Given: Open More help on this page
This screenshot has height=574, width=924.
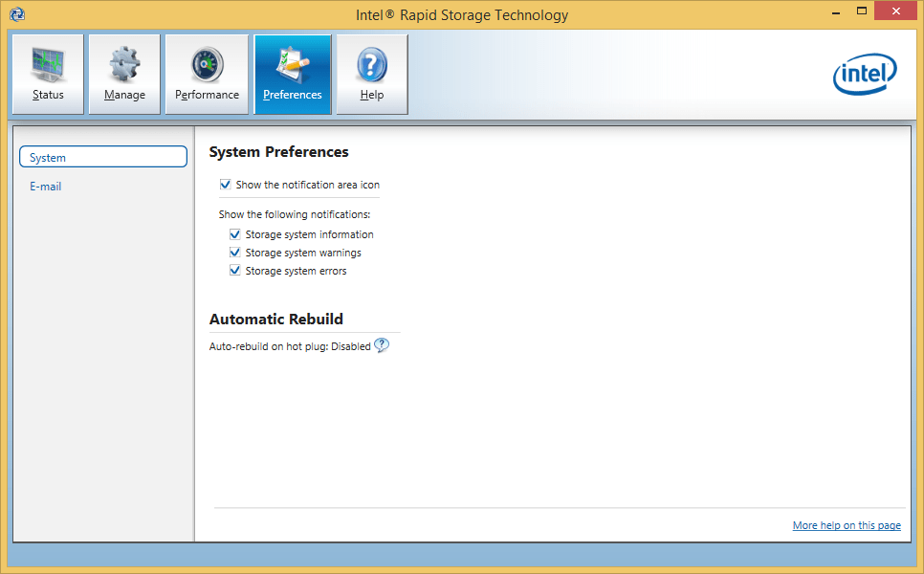Looking at the screenshot, I should (846, 524).
